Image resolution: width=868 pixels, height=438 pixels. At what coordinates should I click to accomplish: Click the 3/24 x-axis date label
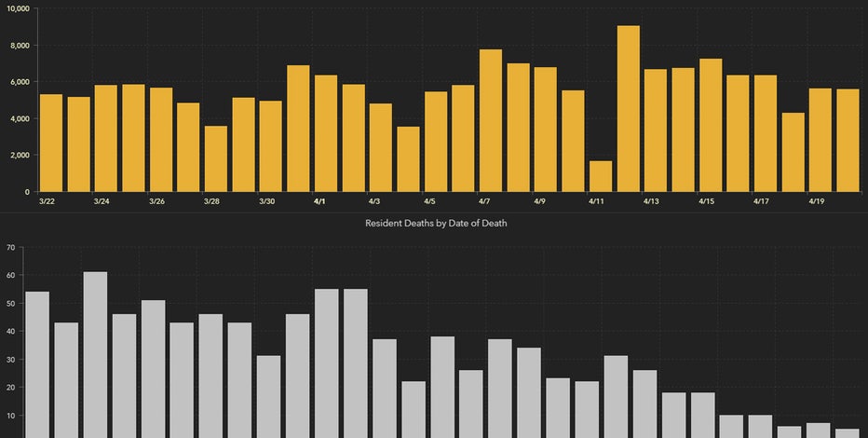coord(102,201)
